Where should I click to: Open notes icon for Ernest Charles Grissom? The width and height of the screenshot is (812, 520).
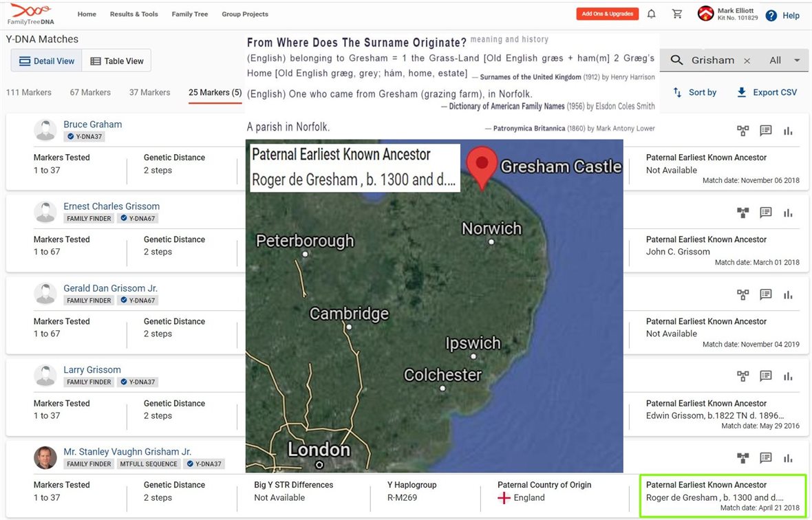pos(765,213)
